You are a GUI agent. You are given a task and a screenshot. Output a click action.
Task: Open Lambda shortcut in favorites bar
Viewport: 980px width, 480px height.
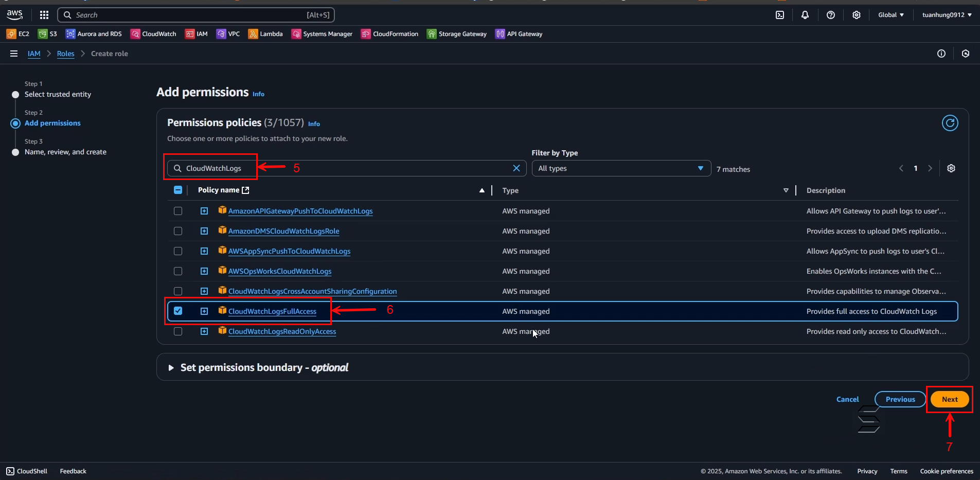pos(265,34)
